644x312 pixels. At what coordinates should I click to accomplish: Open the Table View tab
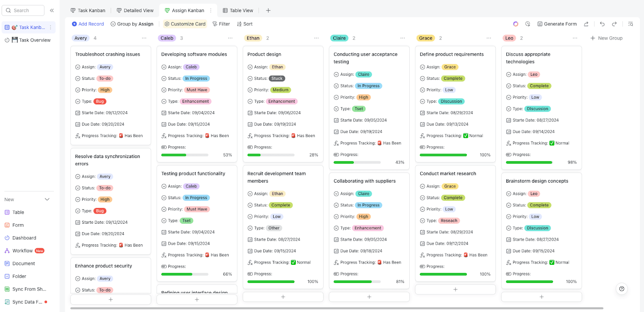[x=238, y=10]
